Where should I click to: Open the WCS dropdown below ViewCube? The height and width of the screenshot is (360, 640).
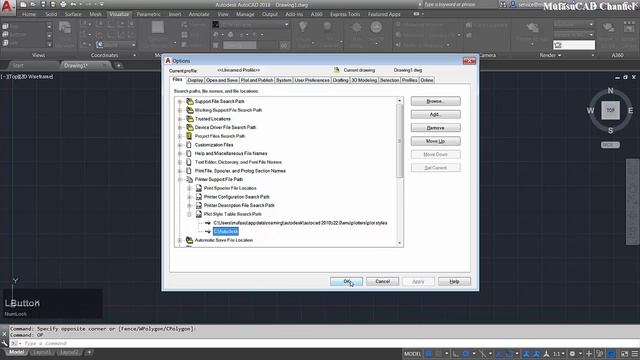[610, 145]
